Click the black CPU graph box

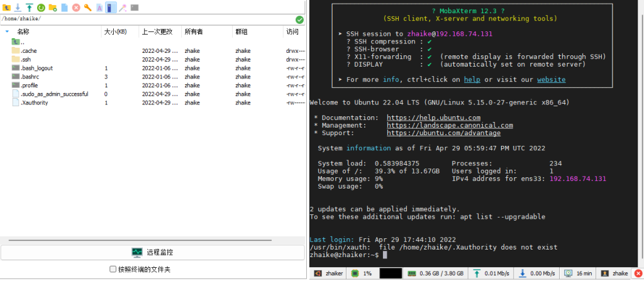coord(391,273)
